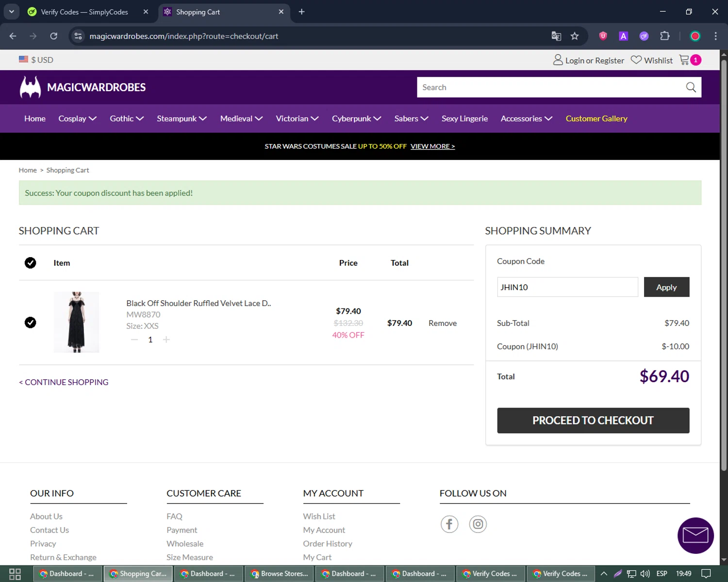Open the shopping cart icon in header
This screenshot has width=728, height=582.
[684, 60]
